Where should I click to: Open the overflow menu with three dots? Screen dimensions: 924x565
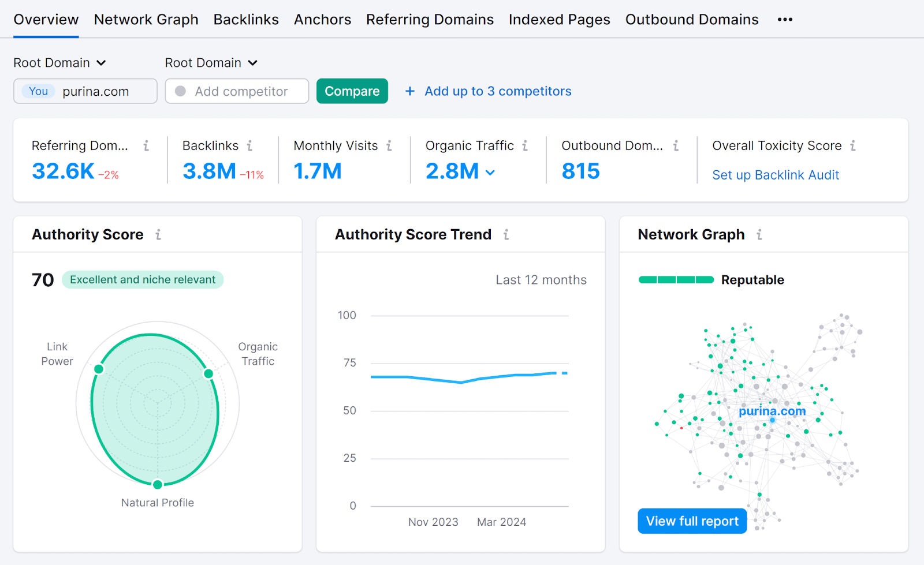click(784, 19)
